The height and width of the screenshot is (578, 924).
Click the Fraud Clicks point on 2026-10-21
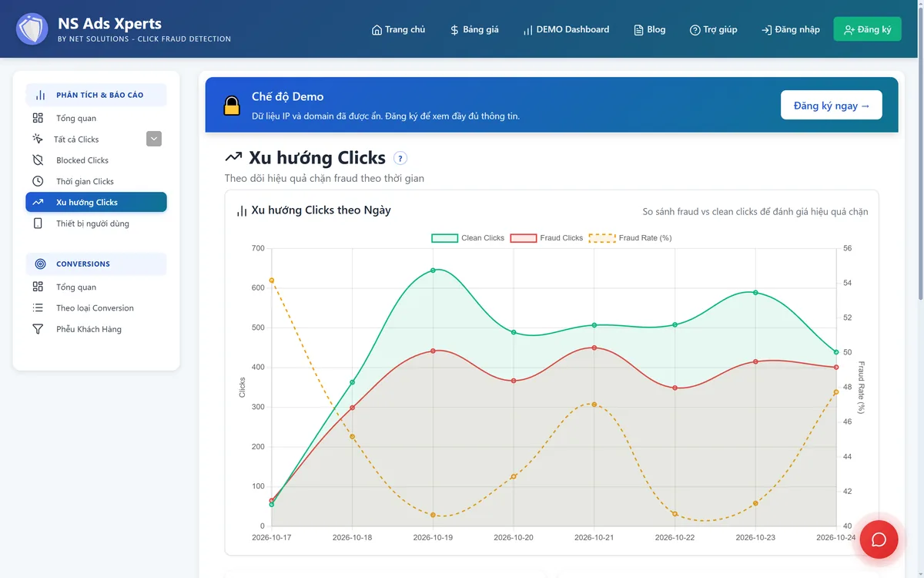594,348
